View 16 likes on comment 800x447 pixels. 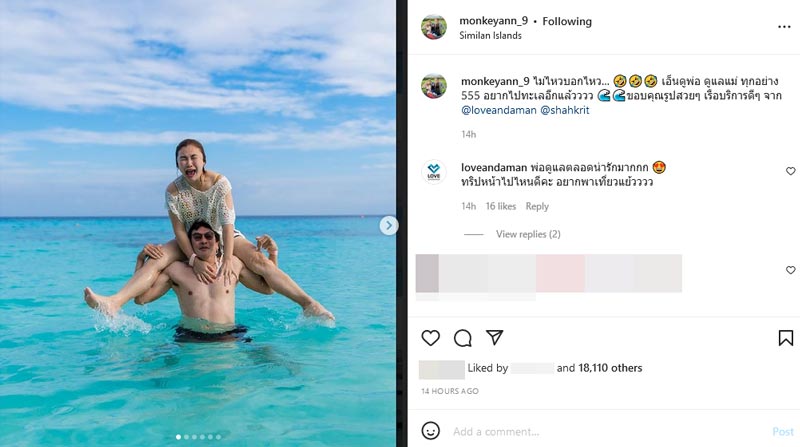point(500,206)
